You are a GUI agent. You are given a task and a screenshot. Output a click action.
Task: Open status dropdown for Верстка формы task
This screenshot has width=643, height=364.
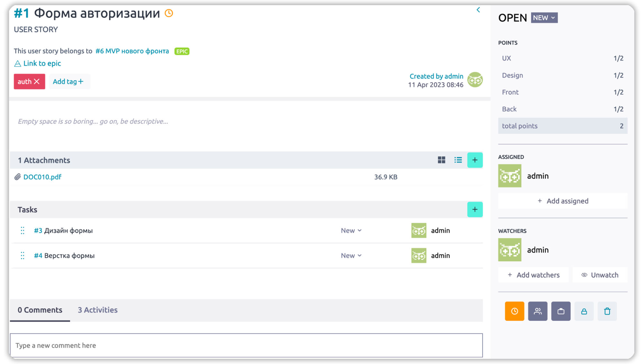pyautogui.click(x=351, y=256)
